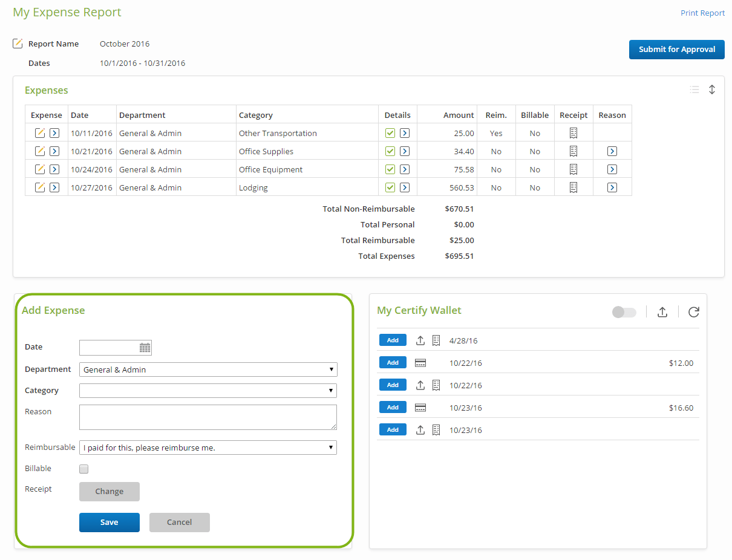Open the Print Report link
This screenshot has width=732, height=560.
(x=702, y=13)
